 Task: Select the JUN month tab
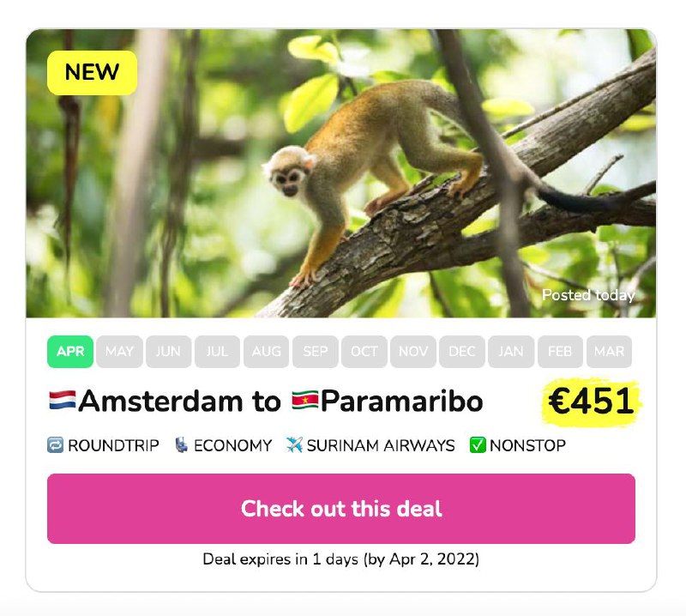168,352
